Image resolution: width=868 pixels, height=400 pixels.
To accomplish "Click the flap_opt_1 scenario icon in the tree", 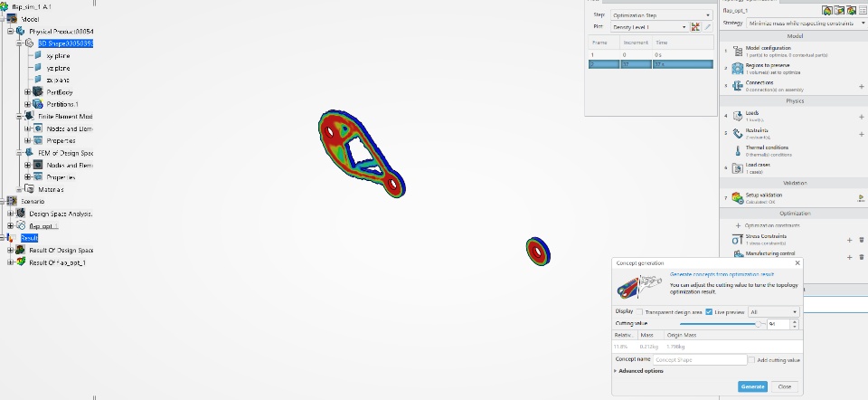I will coord(21,225).
